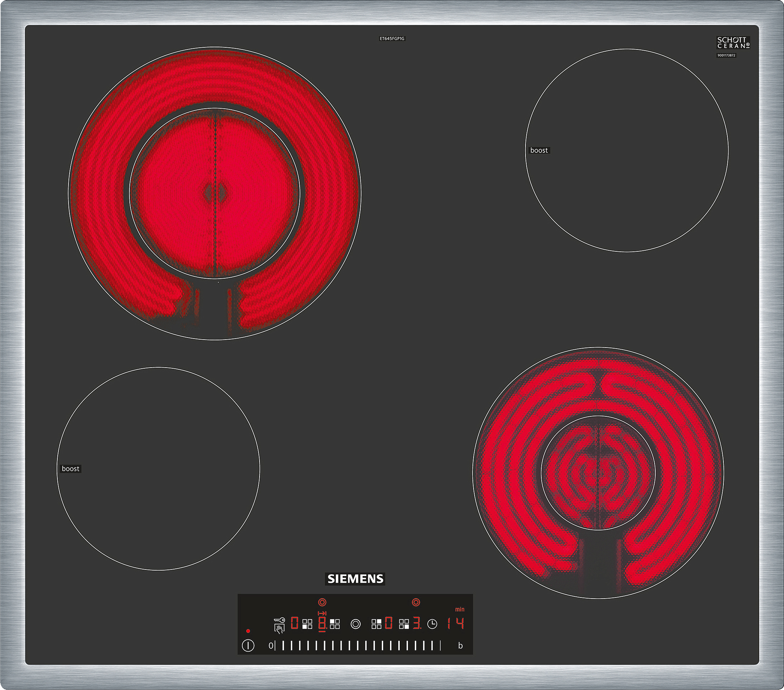Tap the timer display showing 14
784x690 pixels.
(x=455, y=624)
